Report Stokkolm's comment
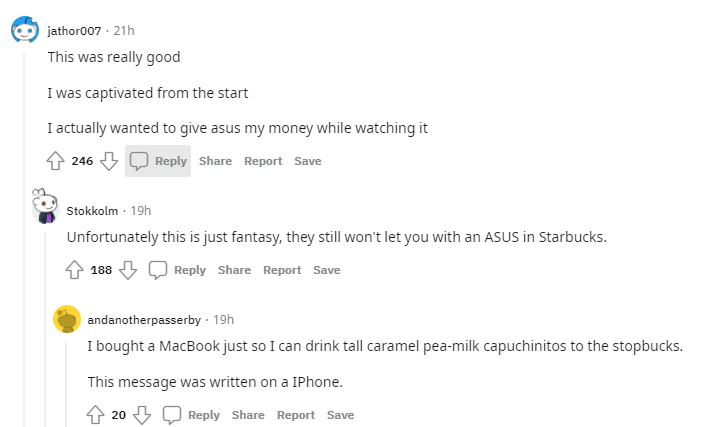Image resolution: width=707 pixels, height=427 pixels. click(x=282, y=270)
